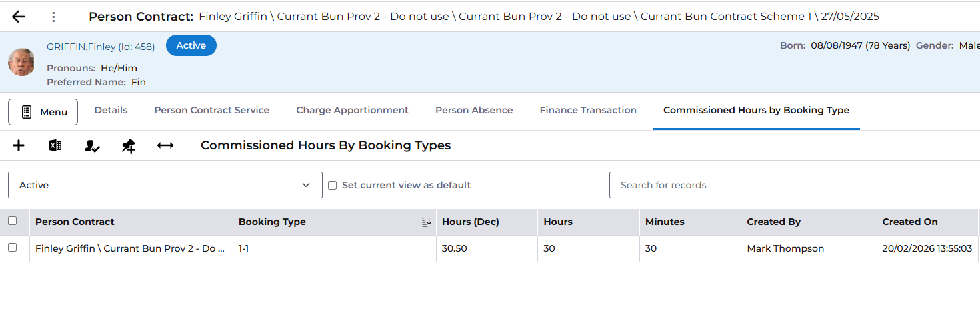
Task: Click the 'Search for records' field
Action: click(793, 185)
